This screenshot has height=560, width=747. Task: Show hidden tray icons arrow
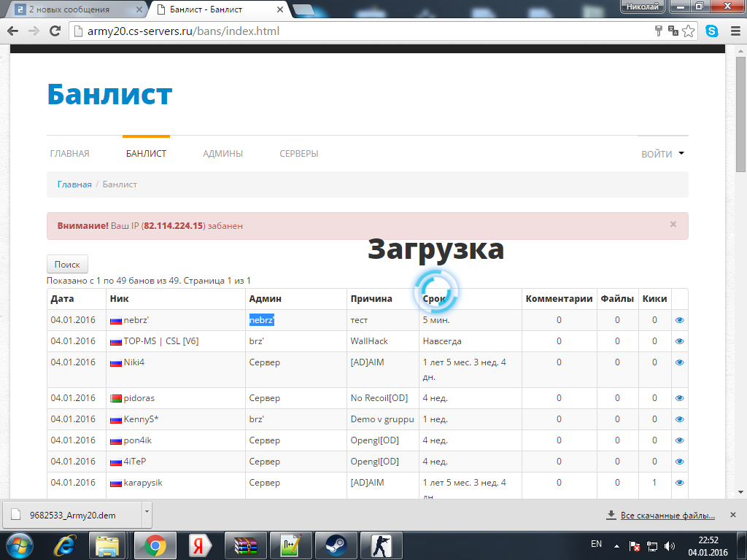click(x=616, y=546)
